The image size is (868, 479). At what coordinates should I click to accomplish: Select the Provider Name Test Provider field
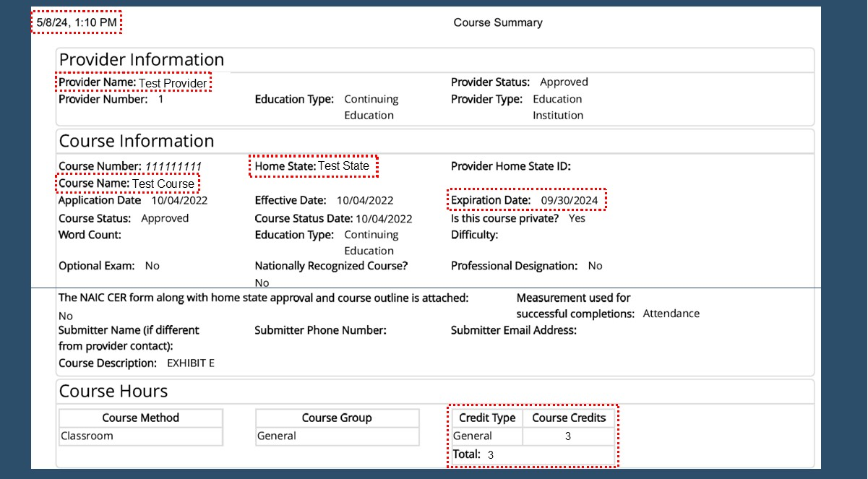(134, 83)
